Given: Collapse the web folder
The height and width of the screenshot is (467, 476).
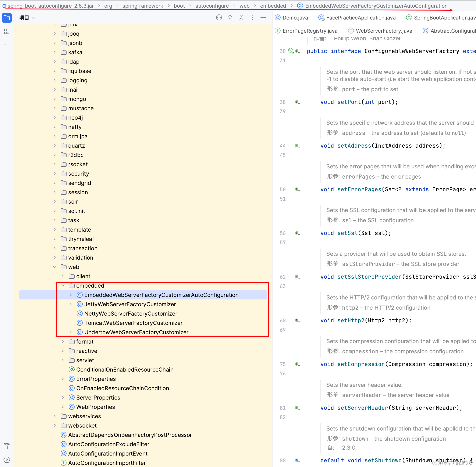Looking at the screenshot, I should pos(55,267).
